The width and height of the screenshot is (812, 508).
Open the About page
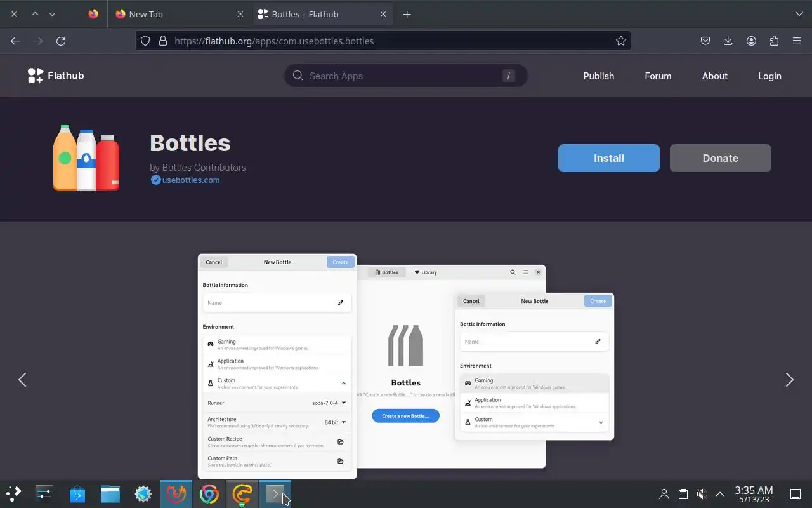[x=714, y=76]
